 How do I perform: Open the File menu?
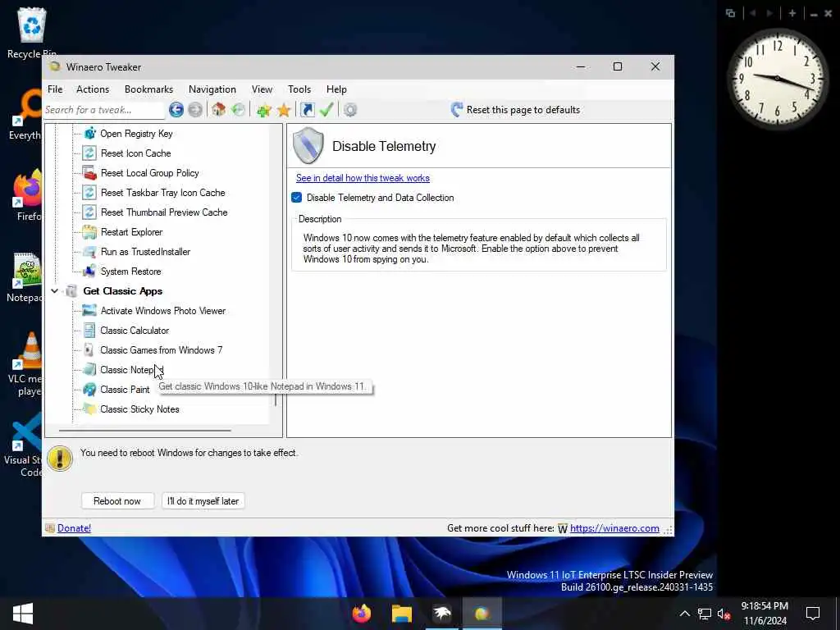tap(55, 89)
